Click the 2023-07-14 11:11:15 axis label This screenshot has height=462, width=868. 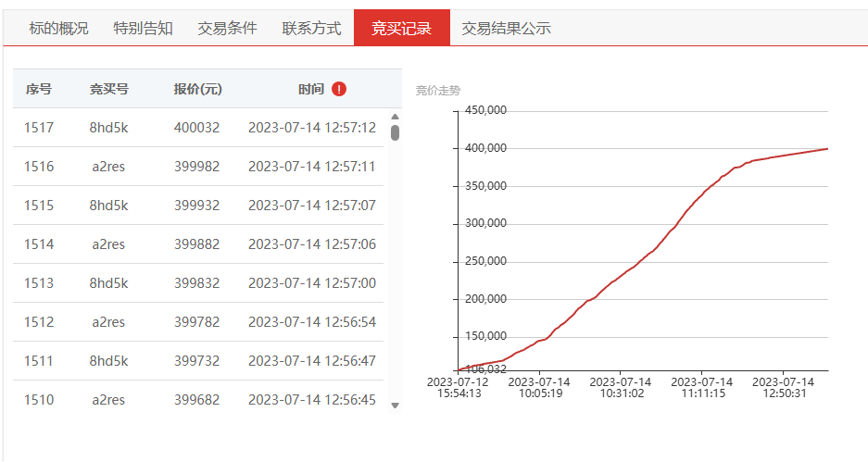(x=702, y=388)
